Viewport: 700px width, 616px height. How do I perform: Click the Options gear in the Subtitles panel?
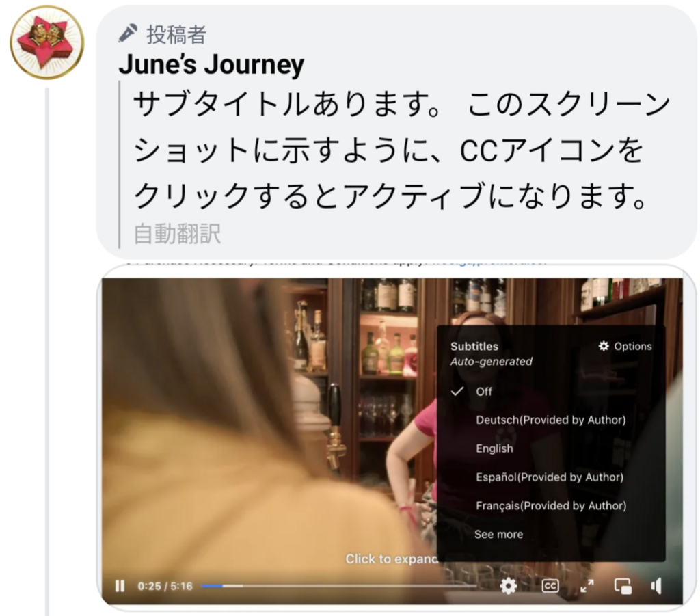tap(604, 346)
